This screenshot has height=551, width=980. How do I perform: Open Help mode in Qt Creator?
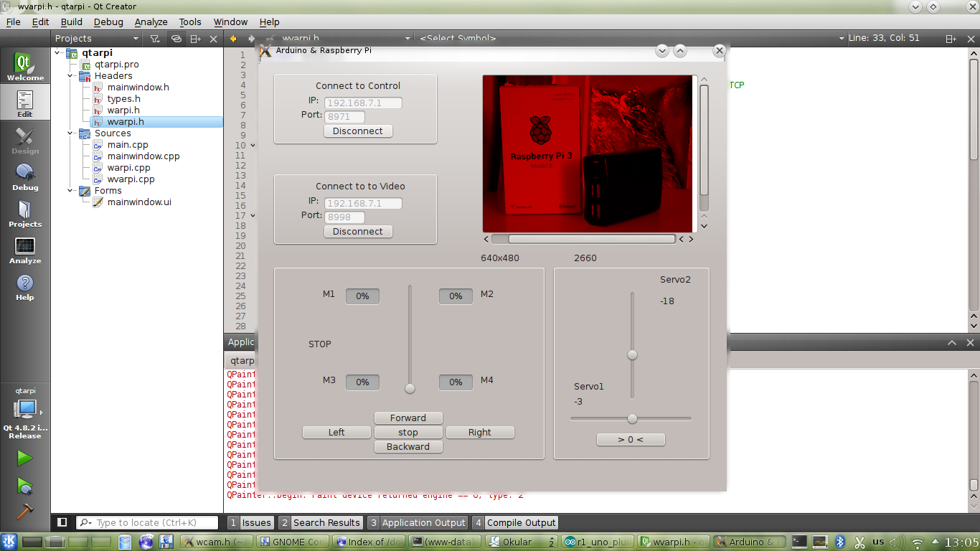coord(25,286)
